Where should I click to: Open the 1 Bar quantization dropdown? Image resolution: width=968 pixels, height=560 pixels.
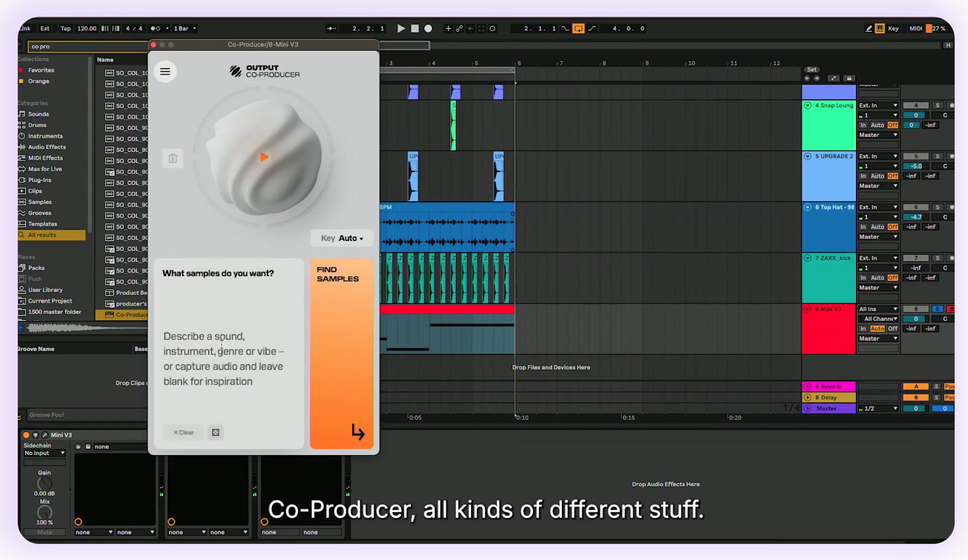coord(184,28)
